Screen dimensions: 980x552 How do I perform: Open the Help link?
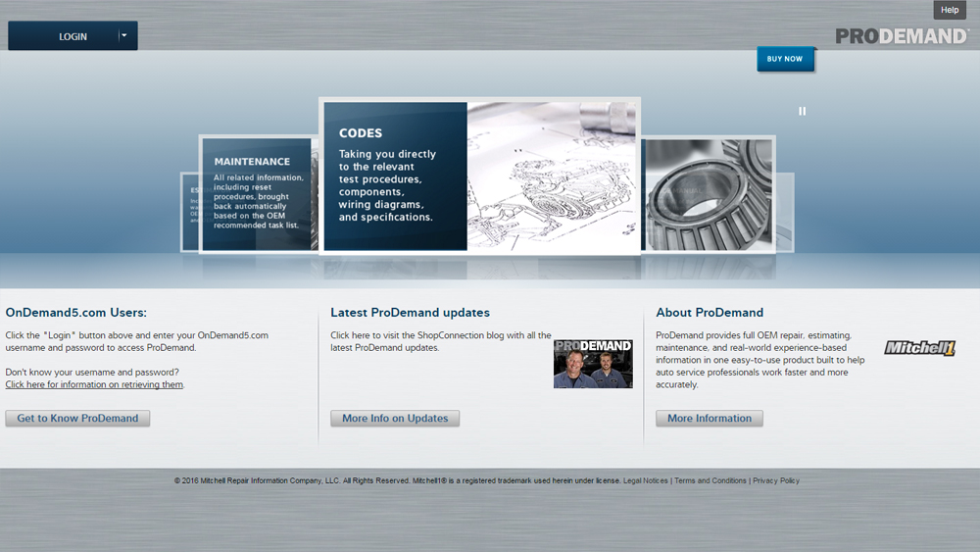click(950, 10)
